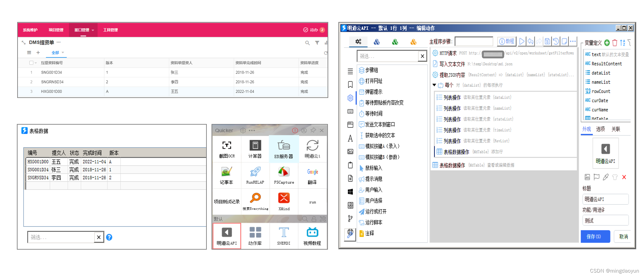Launch the 计算器 action in Quicker
Viewport: 644px width, 277px height.
[x=255, y=149]
